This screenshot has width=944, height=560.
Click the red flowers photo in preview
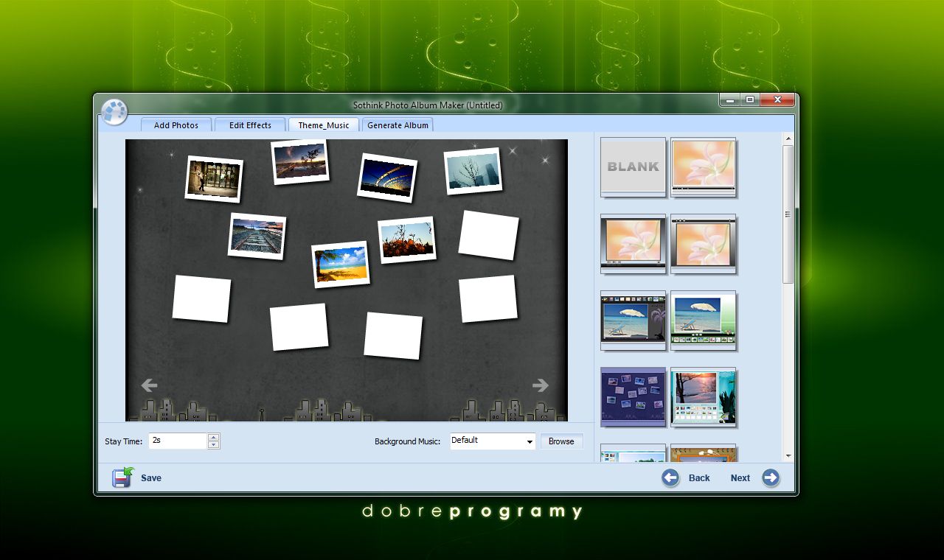coord(407,240)
